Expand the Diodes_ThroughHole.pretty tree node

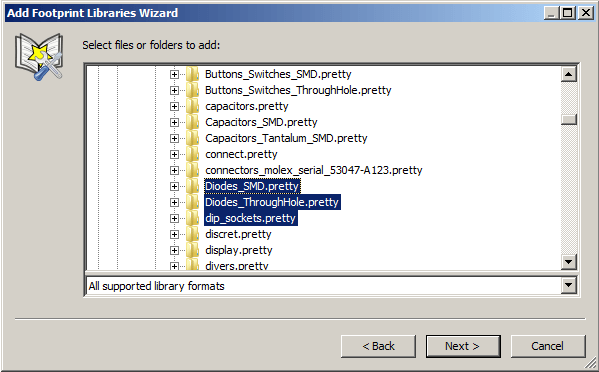click(x=174, y=202)
